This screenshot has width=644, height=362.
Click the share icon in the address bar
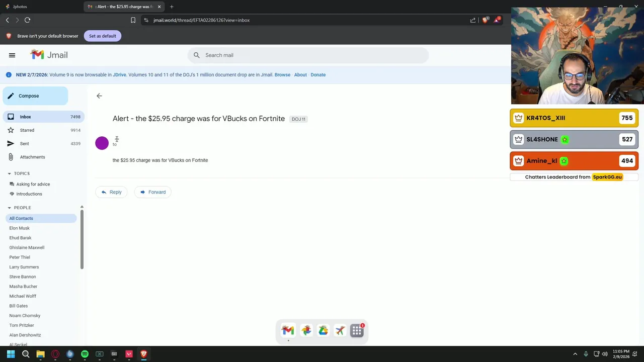click(473, 20)
